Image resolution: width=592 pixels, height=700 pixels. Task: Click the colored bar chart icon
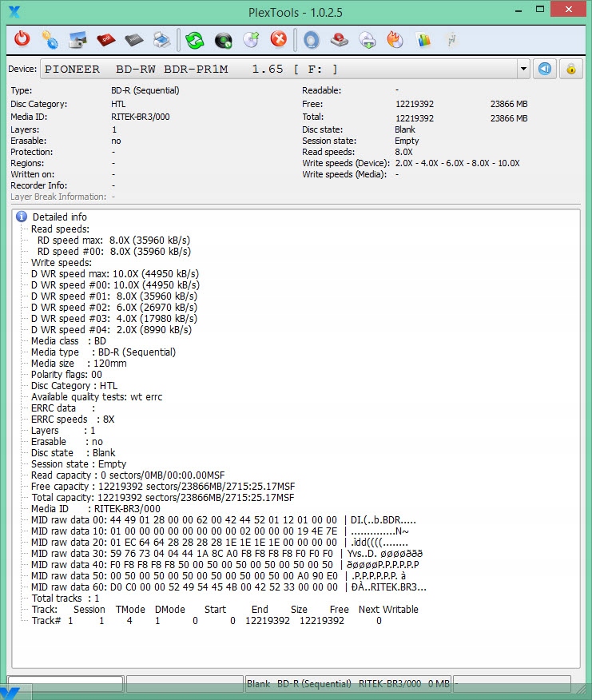pos(423,39)
